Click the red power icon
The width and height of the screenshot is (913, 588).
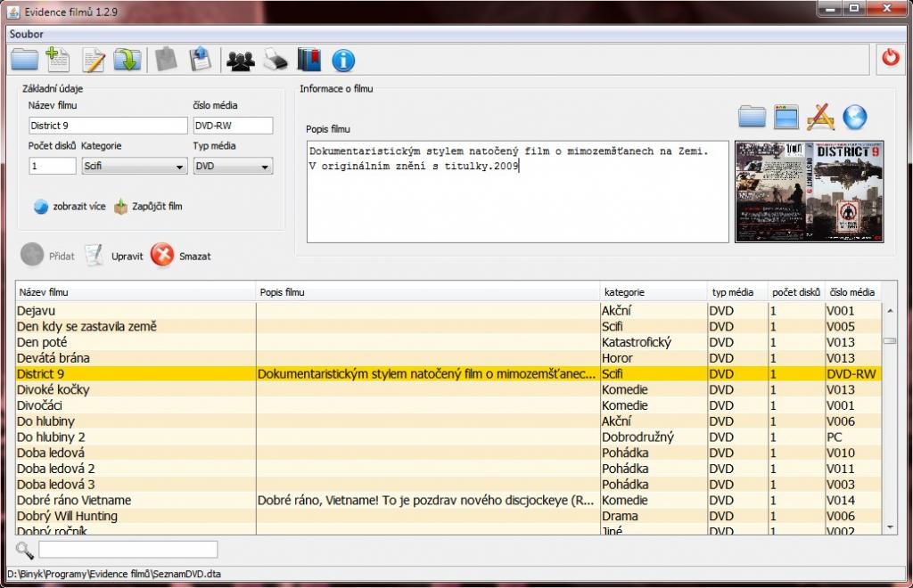coord(889,58)
